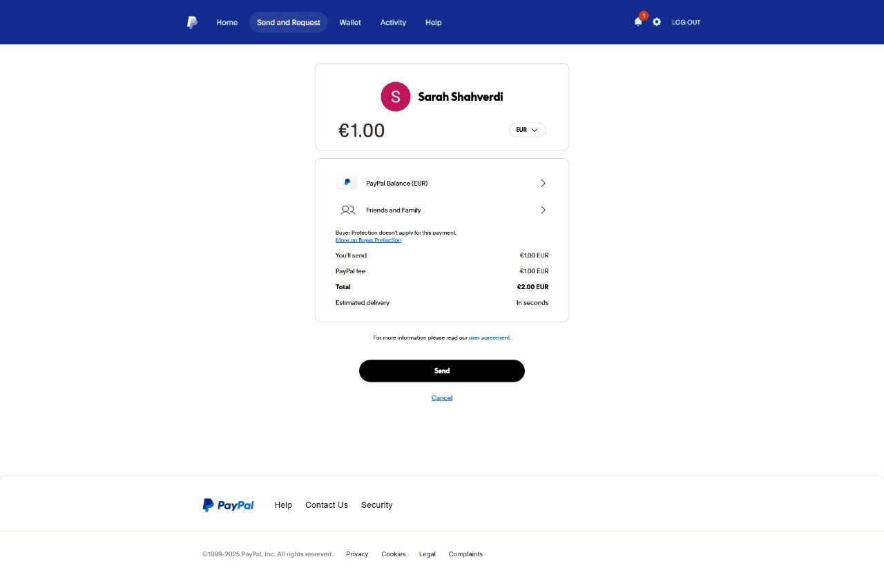Select the Send and Request tab
884x588 pixels.
pyautogui.click(x=289, y=22)
